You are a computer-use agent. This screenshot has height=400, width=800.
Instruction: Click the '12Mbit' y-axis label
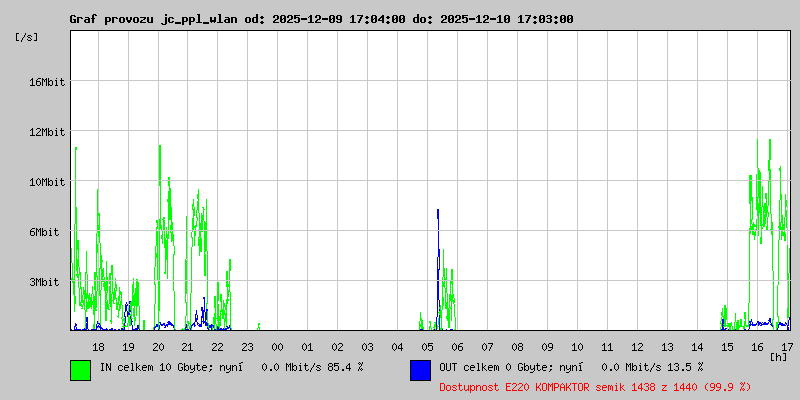point(48,132)
